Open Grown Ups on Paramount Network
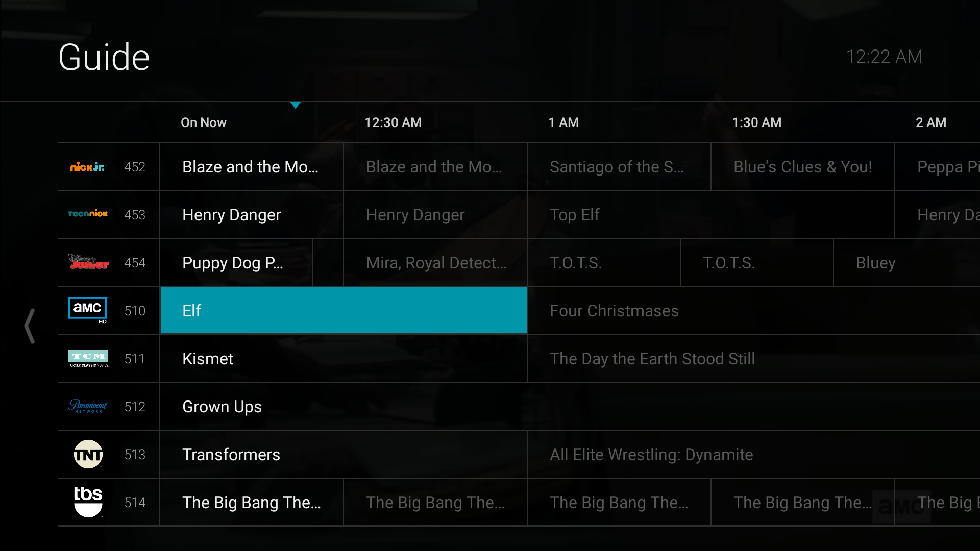 (222, 407)
